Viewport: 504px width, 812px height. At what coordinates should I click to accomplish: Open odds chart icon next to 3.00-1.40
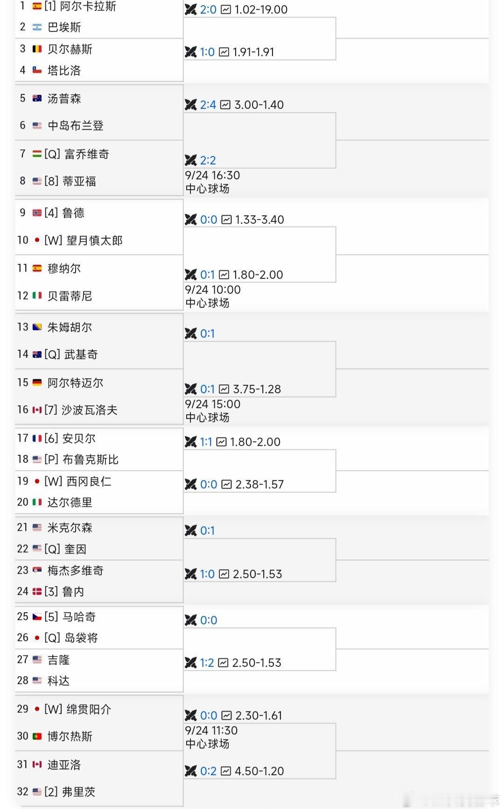click(226, 105)
